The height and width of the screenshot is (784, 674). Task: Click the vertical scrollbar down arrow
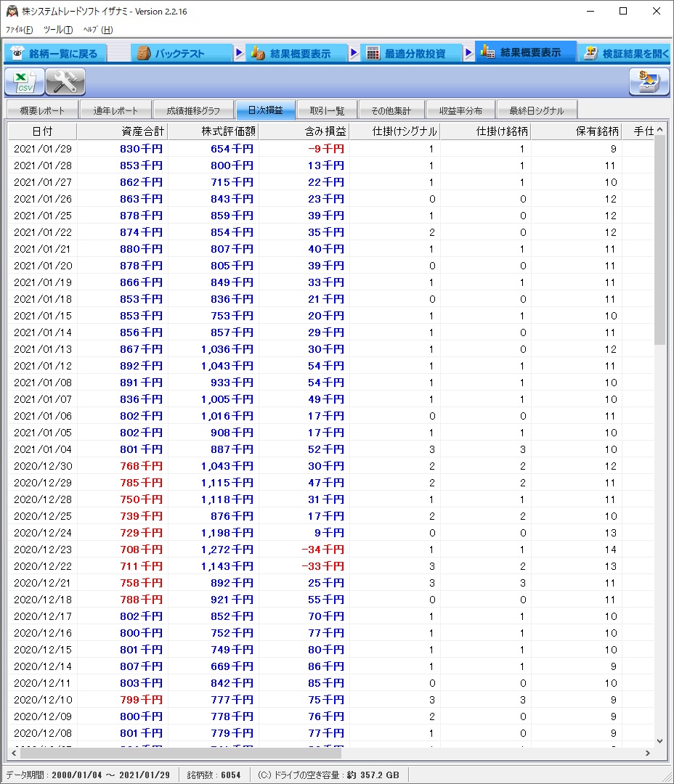point(659,740)
